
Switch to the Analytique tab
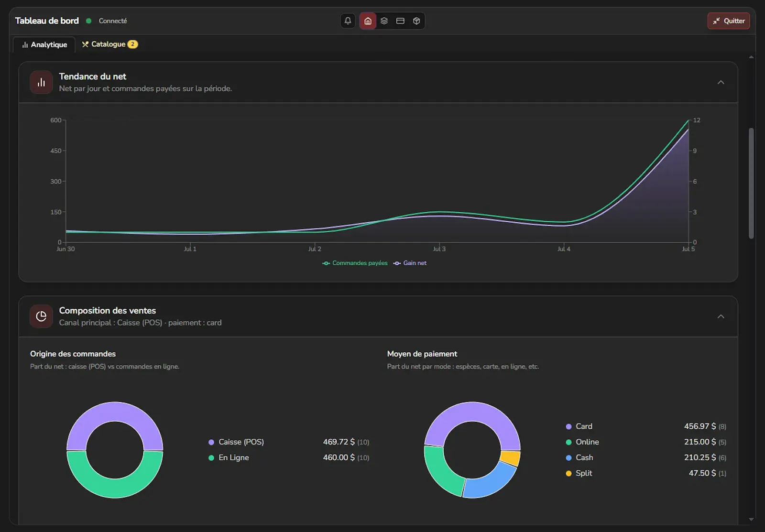44,44
